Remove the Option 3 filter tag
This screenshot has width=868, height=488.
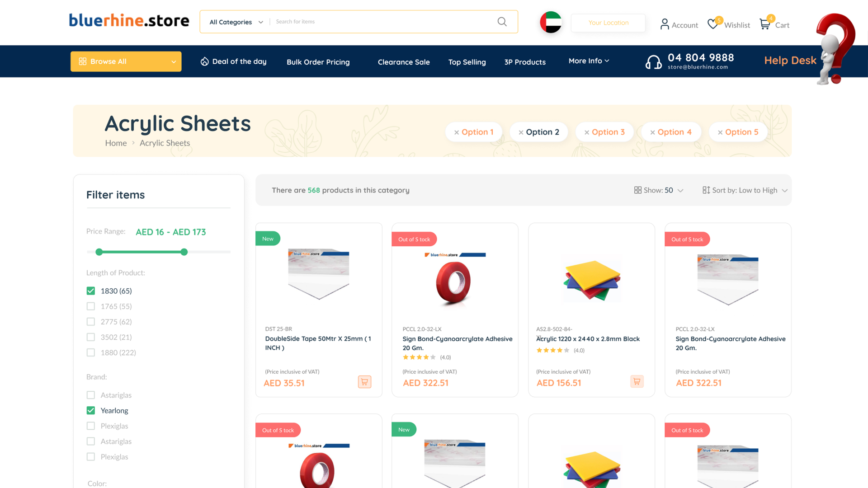[x=586, y=132]
